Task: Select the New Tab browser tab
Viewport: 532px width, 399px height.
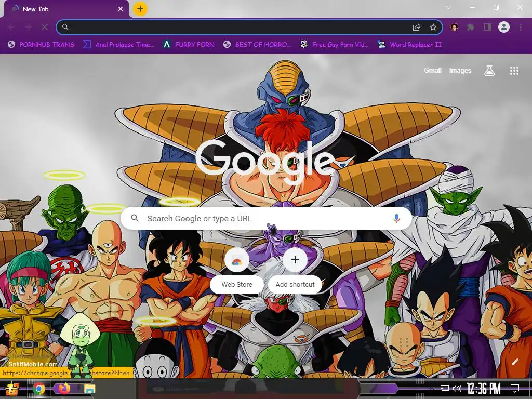Action: point(66,9)
